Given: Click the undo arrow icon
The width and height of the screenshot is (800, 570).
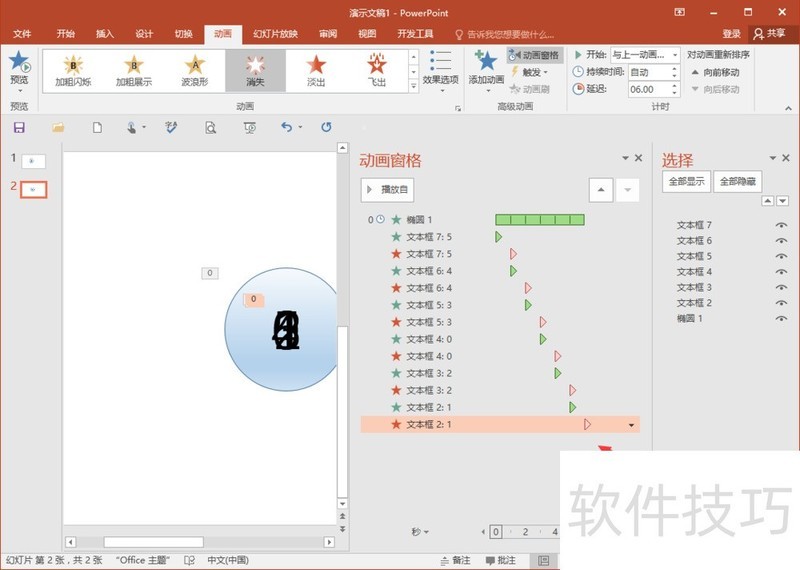Looking at the screenshot, I should pos(286,127).
